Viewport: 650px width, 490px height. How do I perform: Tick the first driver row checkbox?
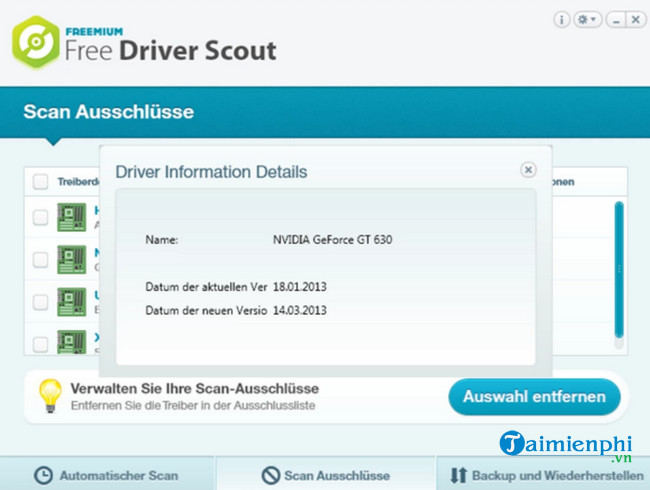point(40,217)
